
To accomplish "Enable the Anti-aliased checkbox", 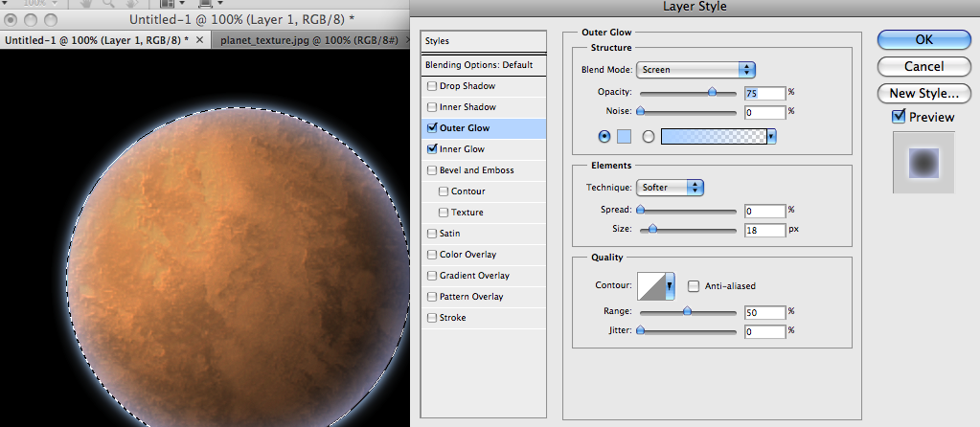I will [x=694, y=286].
